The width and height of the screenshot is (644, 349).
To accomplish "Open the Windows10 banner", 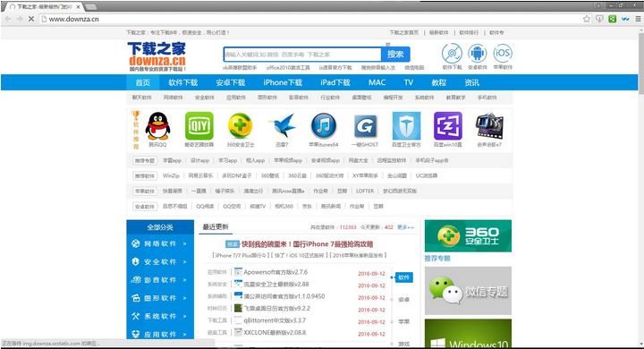I will 468,334.
